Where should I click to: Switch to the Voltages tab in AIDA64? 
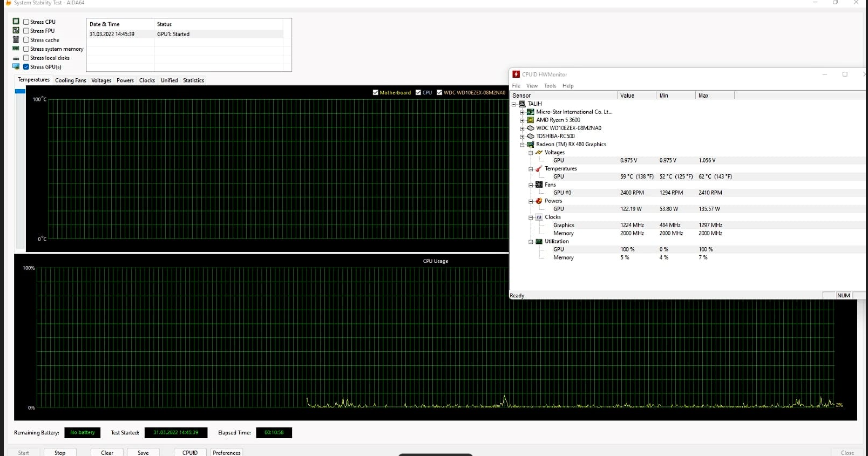click(x=101, y=80)
